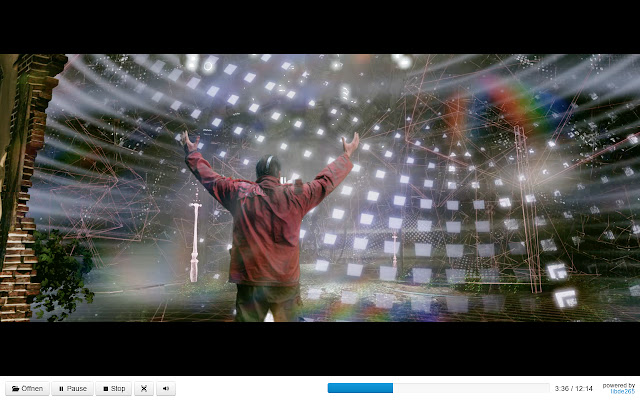Stop the video playback
This screenshot has width=640, height=400.
click(114, 389)
